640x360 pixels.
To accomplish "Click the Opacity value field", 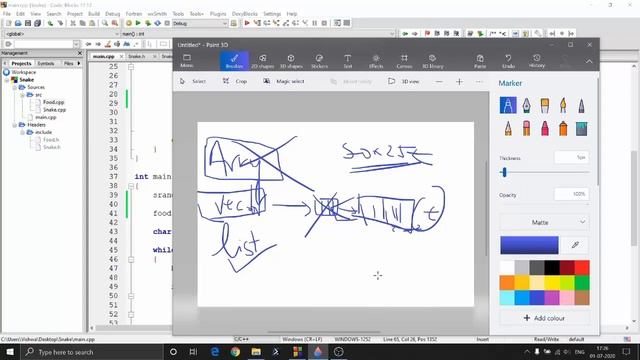I will 571,194.
